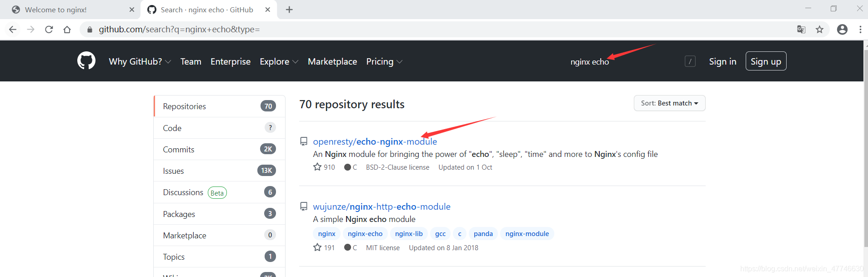Click the slash shortcut key icon in search
868x277 pixels.
click(x=690, y=61)
